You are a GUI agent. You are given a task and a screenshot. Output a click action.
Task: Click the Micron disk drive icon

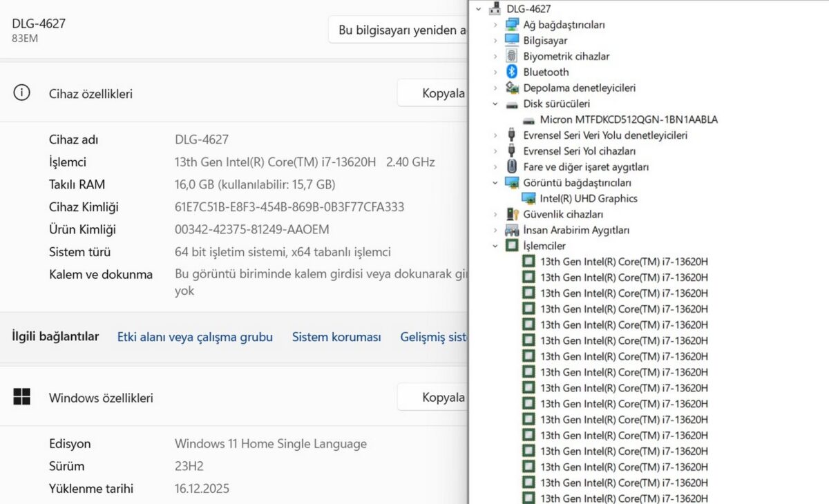[528, 120]
